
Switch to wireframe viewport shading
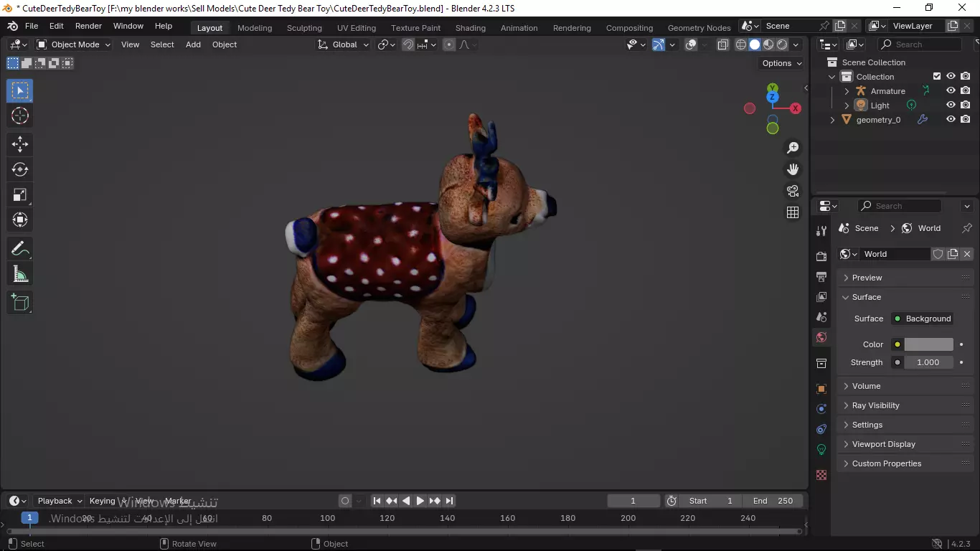(741, 44)
